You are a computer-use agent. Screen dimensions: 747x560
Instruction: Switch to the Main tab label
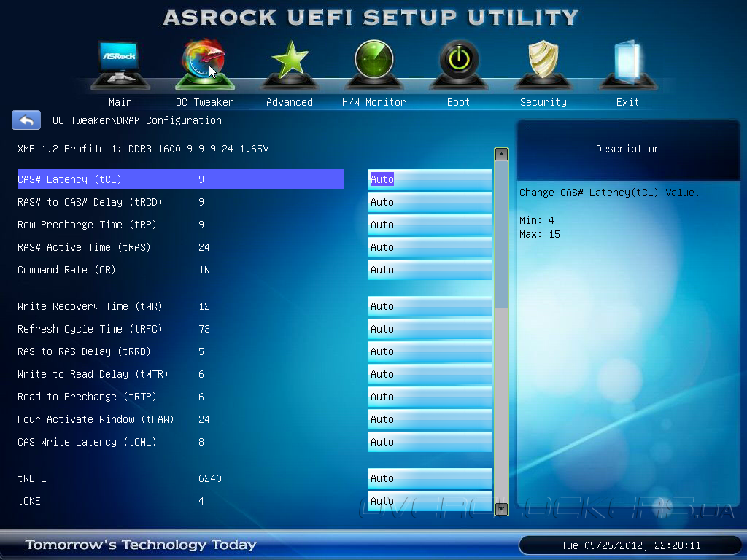pyautogui.click(x=120, y=102)
